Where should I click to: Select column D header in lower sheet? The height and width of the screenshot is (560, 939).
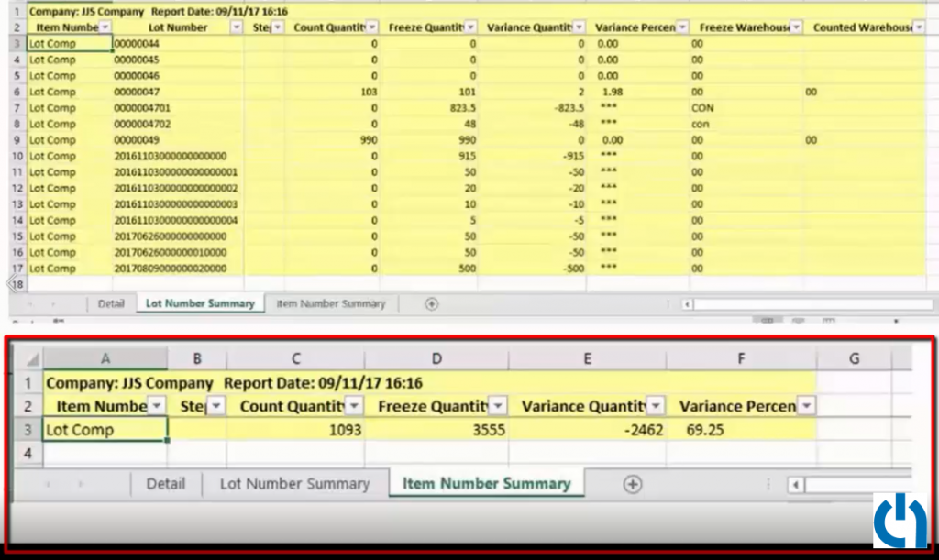point(436,358)
